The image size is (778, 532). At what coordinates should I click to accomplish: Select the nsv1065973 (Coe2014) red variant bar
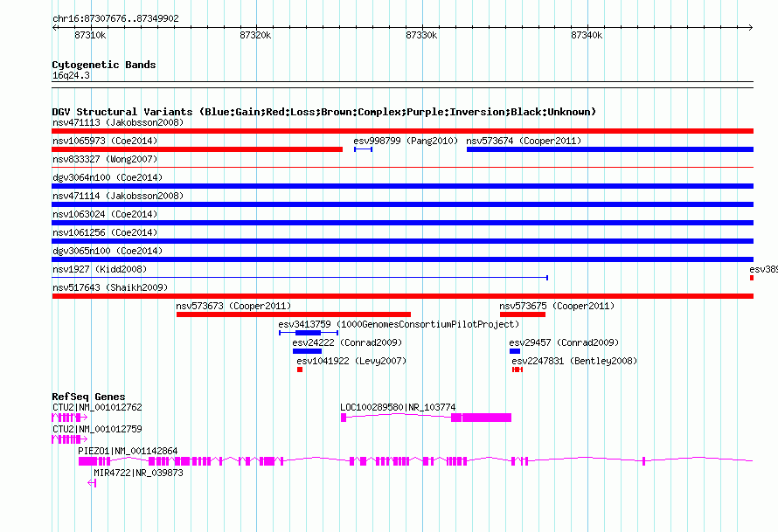tap(197, 149)
